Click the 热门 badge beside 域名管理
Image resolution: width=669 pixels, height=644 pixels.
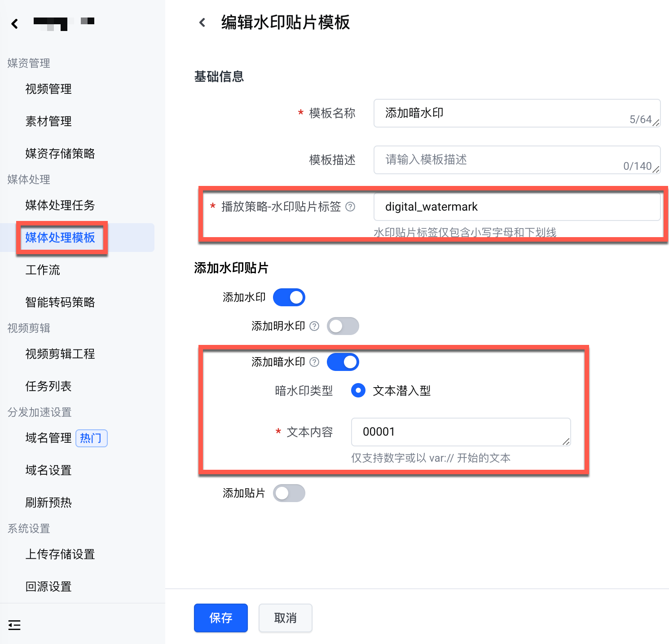tap(92, 438)
